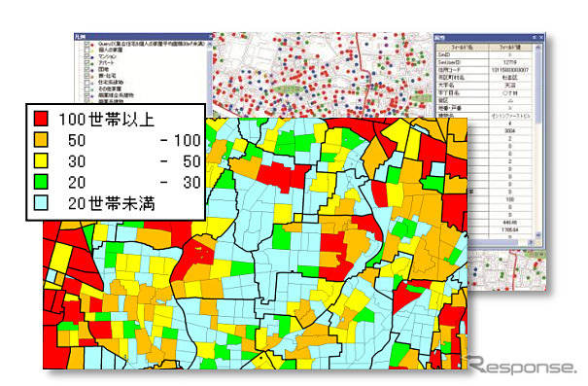This screenshot has width=588, height=386.
Task: Select the SeiUserID attribute row
Action: 485,62
